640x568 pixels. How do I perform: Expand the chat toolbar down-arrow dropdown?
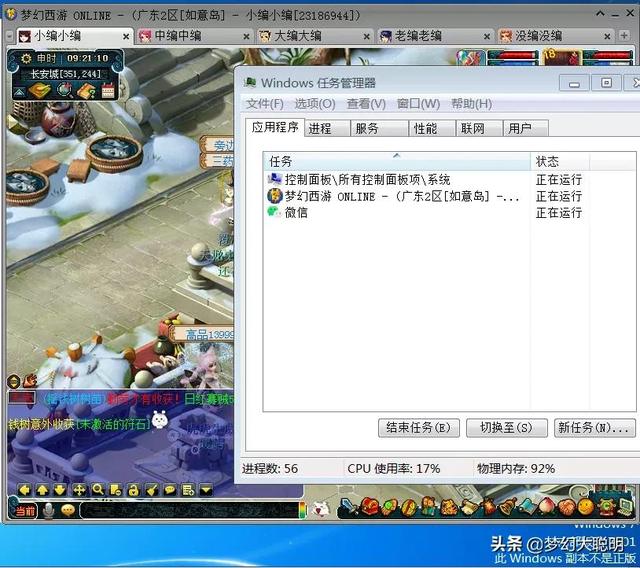click(207, 489)
